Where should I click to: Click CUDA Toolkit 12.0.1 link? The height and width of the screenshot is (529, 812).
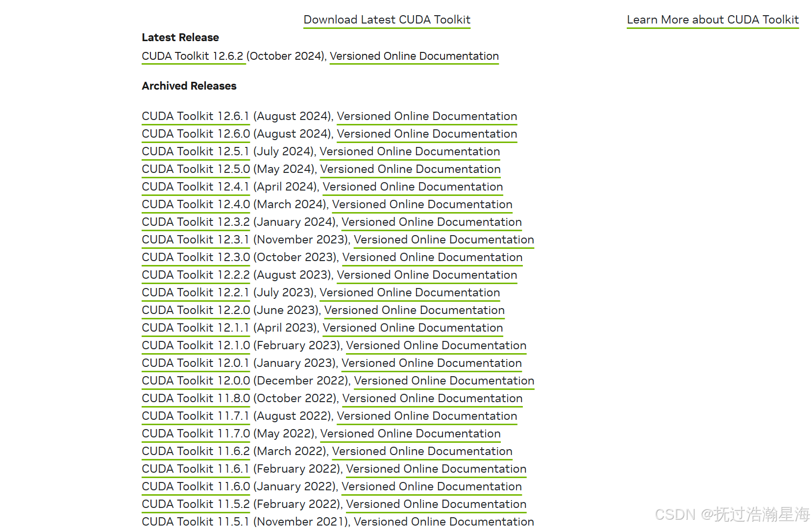196,363
